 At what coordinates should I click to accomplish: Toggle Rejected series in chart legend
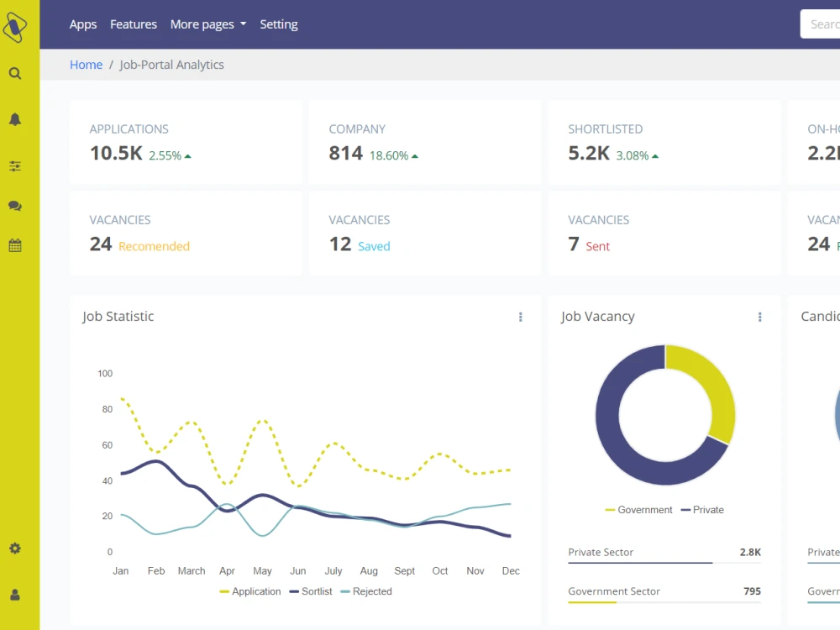(x=366, y=591)
